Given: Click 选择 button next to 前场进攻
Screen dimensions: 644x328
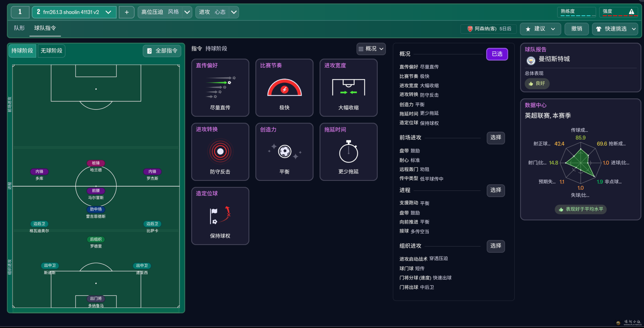Looking at the screenshot, I should tap(495, 138).
